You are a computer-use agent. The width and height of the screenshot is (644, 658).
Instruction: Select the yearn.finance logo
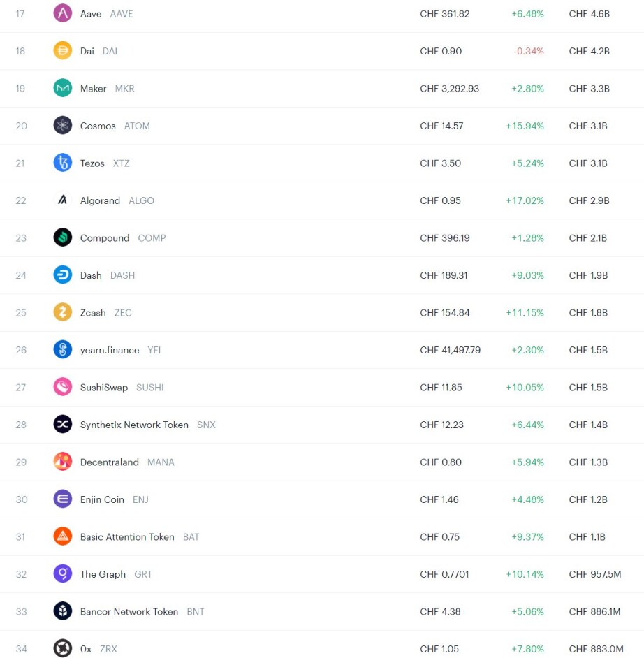click(x=62, y=349)
